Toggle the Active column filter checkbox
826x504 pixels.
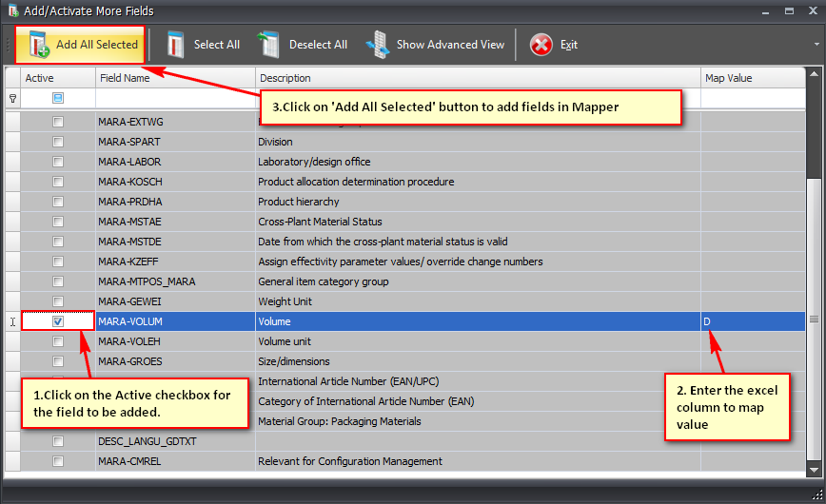coord(58,98)
